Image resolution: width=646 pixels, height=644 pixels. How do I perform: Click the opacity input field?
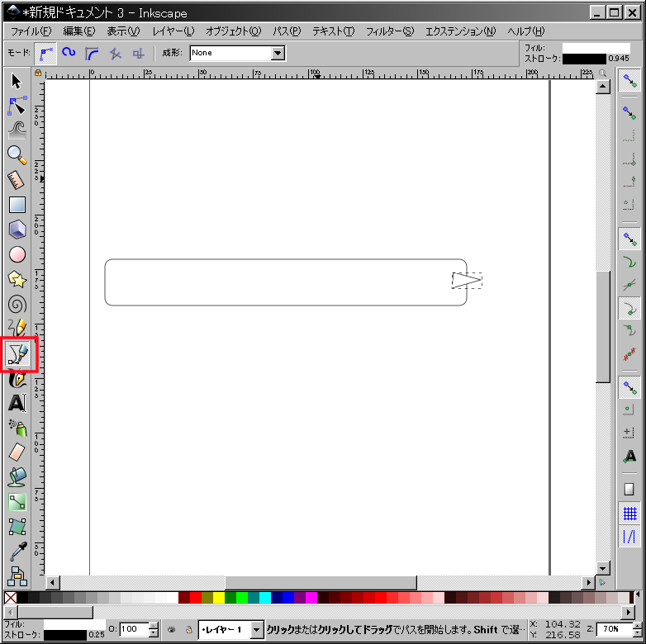click(x=134, y=629)
